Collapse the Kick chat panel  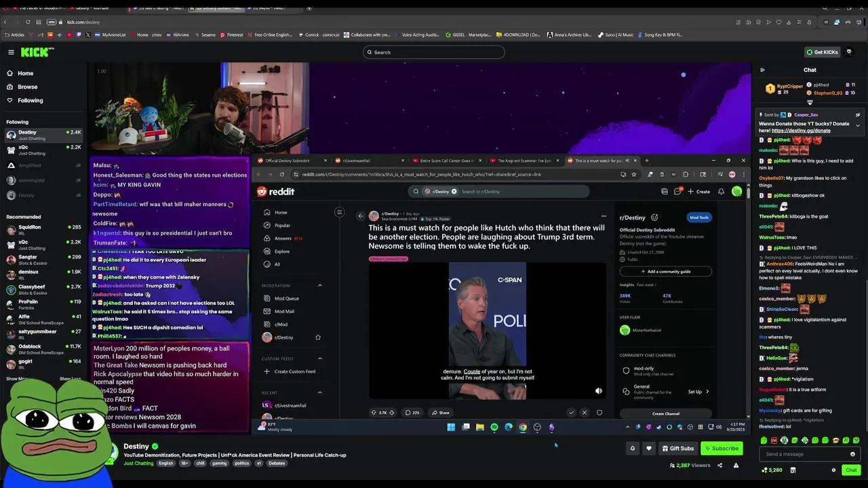[x=762, y=70]
